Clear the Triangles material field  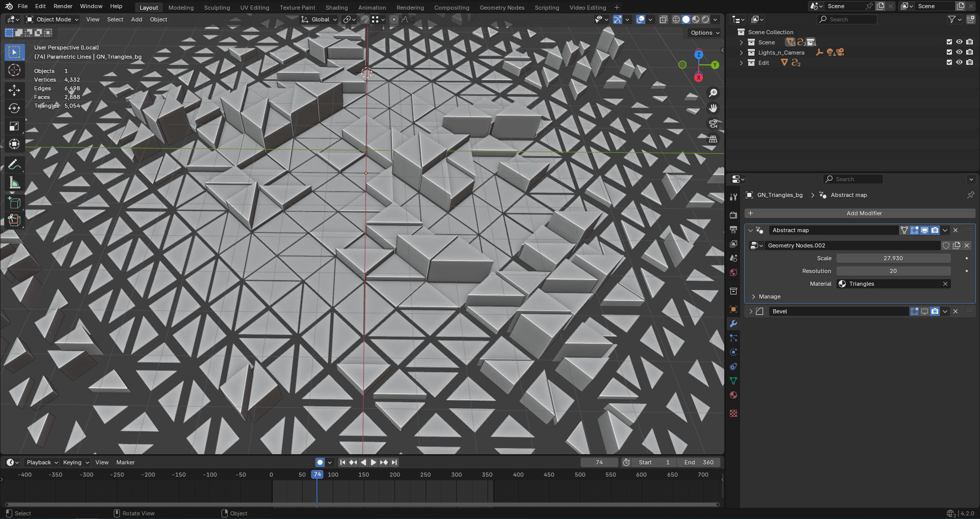945,284
